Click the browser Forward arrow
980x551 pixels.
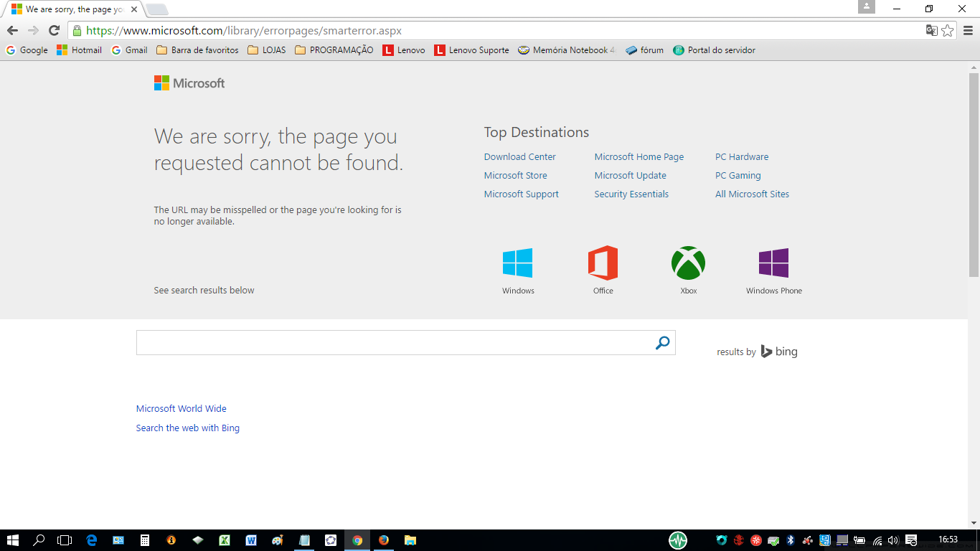click(x=33, y=30)
